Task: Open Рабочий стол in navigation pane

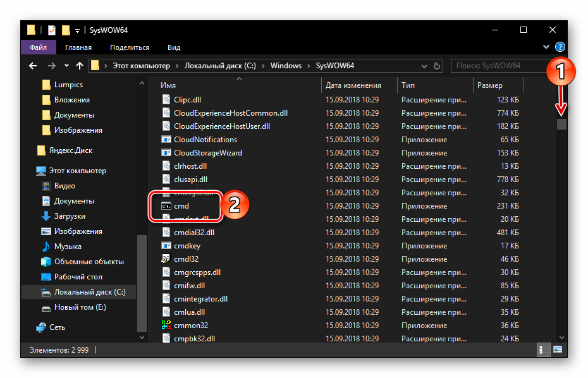Action: 71,277
